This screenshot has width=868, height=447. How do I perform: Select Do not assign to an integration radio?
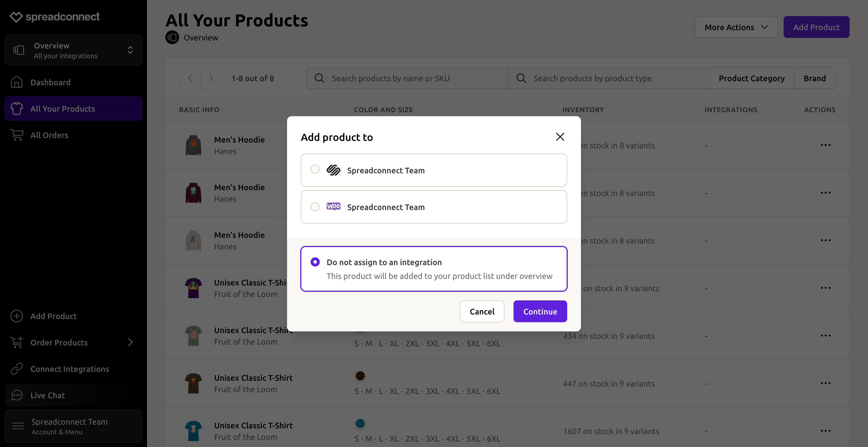[x=315, y=262]
